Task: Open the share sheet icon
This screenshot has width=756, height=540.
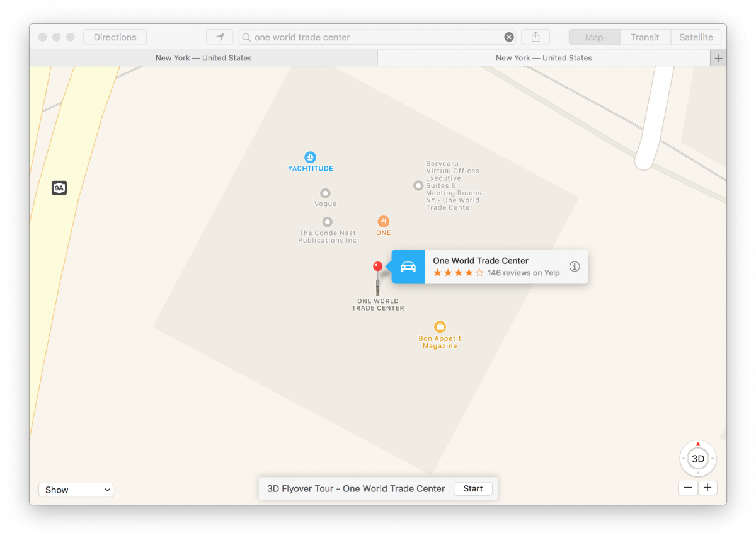Action: (535, 37)
